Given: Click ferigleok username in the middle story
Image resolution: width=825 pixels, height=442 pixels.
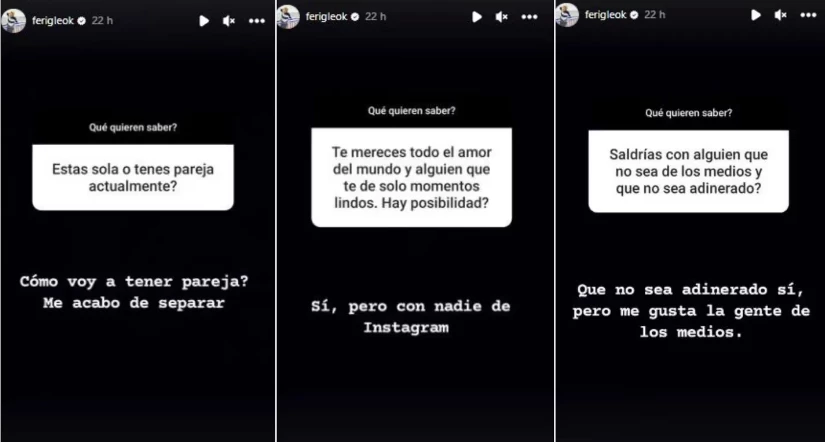Looking at the screenshot, I should 327,17.
